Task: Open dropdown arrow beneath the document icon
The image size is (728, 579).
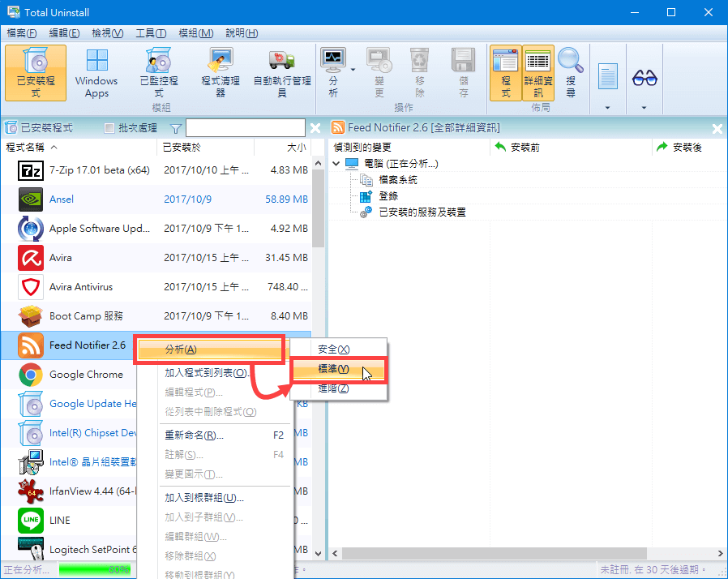Action: (x=608, y=108)
